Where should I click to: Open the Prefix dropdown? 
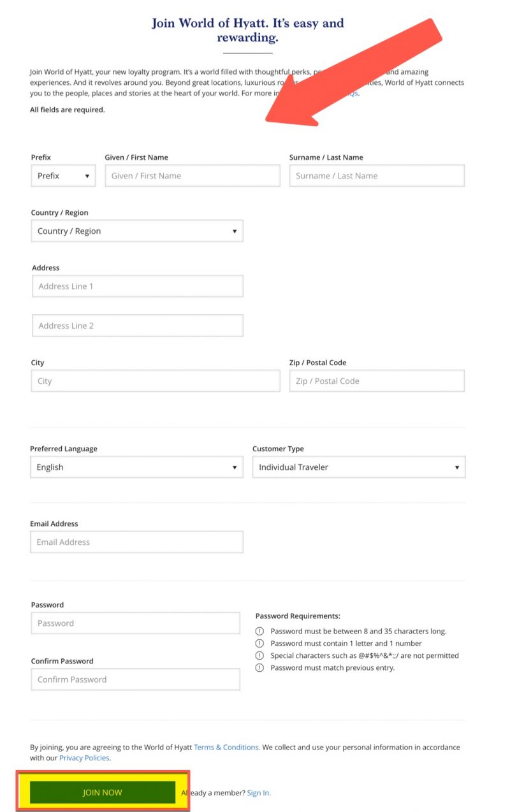62,175
